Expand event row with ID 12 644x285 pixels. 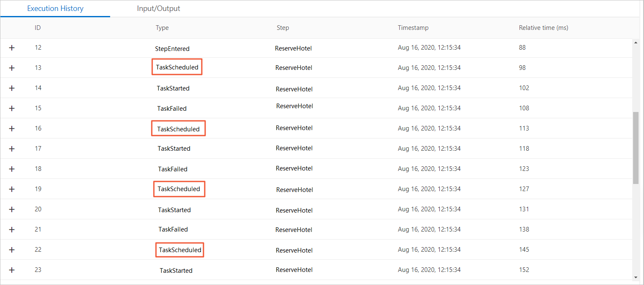pyautogui.click(x=12, y=48)
